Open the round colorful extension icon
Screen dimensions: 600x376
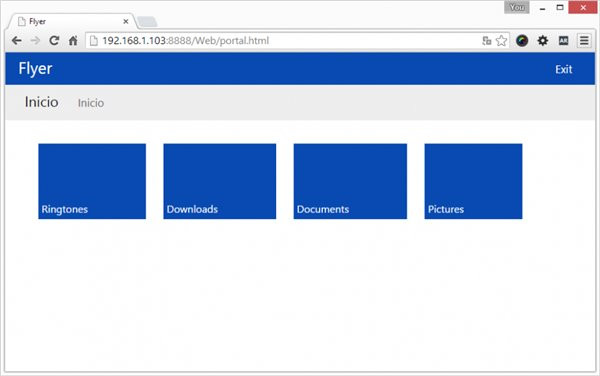coord(522,41)
